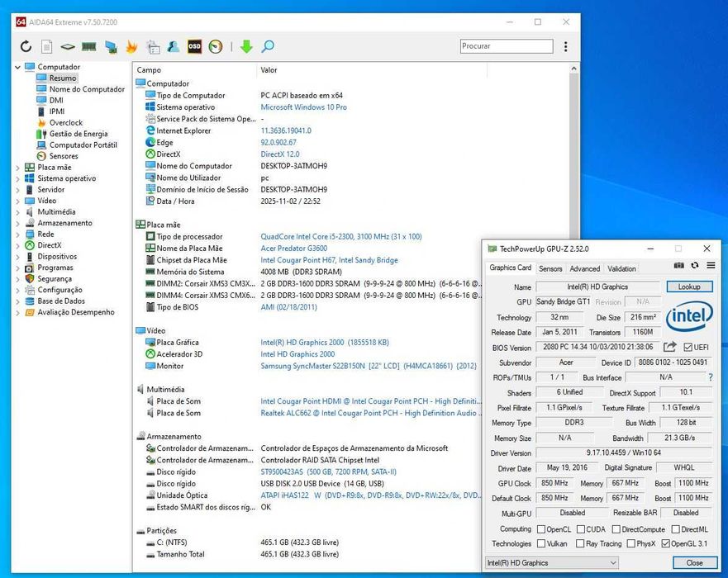Open the three-dot menu in AIDA64
Viewport: 728px width, 578px height.
point(565,46)
